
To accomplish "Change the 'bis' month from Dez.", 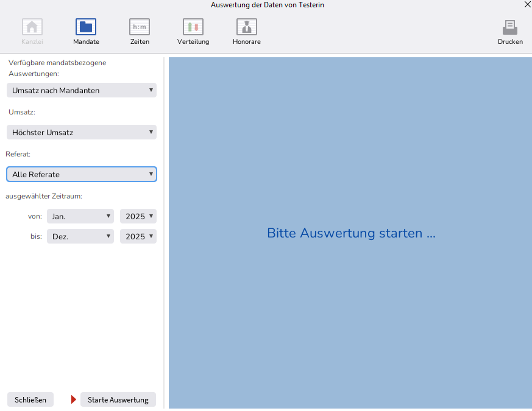I will (80, 236).
